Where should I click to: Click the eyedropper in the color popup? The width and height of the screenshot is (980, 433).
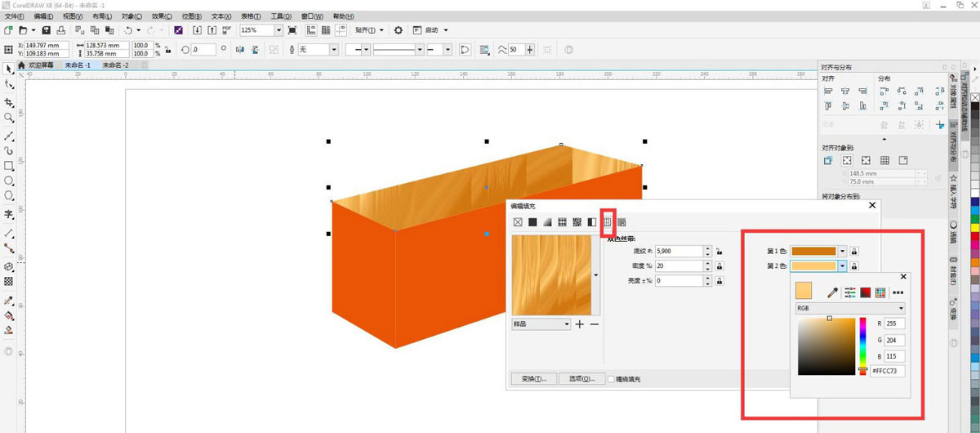[x=833, y=292]
